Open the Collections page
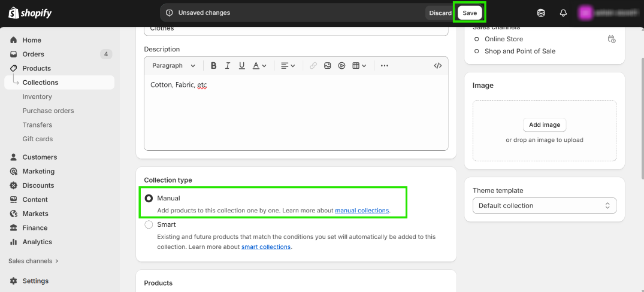644x292 pixels. (59, 83)
